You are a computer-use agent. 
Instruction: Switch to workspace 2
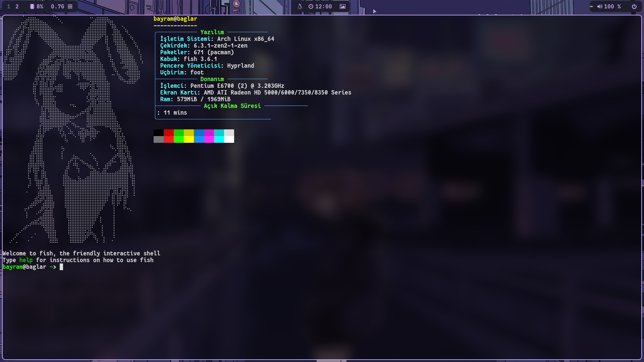coord(17,6)
